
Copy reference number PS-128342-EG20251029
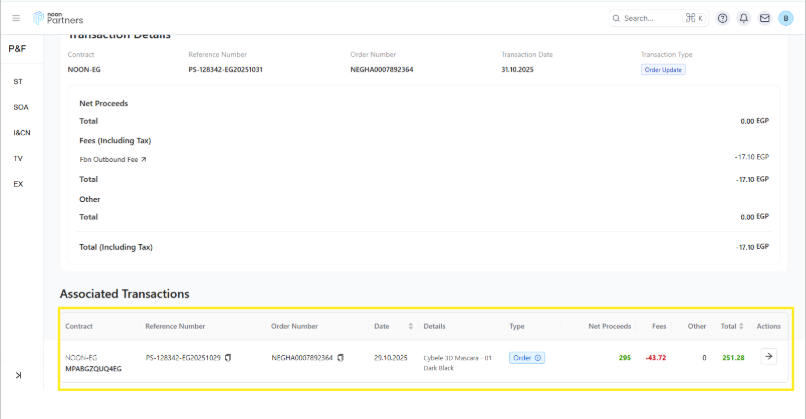click(228, 357)
